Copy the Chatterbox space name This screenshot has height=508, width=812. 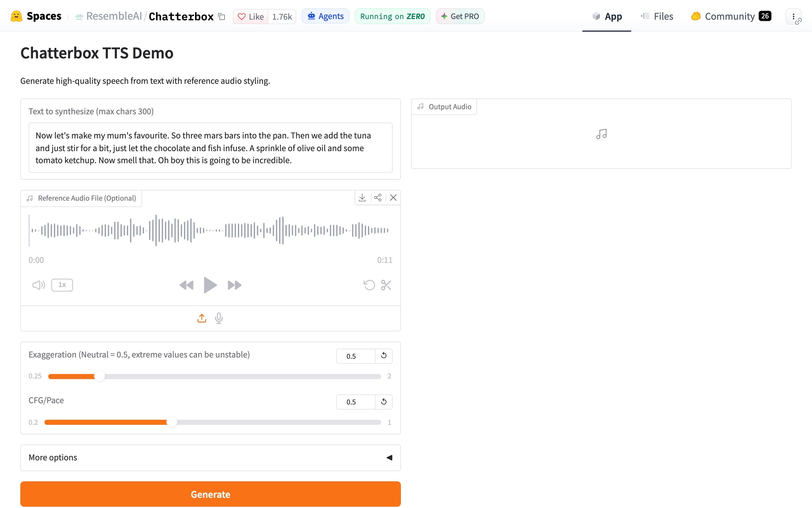point(221,17)
